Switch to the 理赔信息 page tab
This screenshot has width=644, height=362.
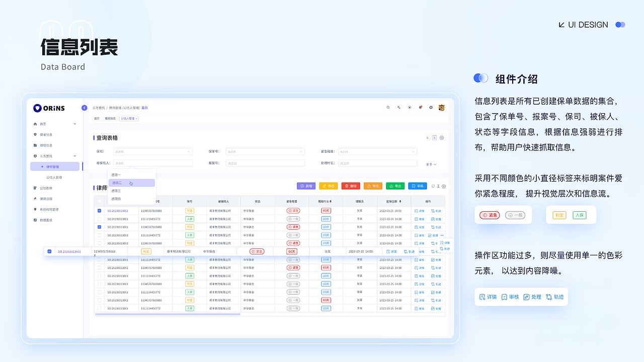click(110, 119)
